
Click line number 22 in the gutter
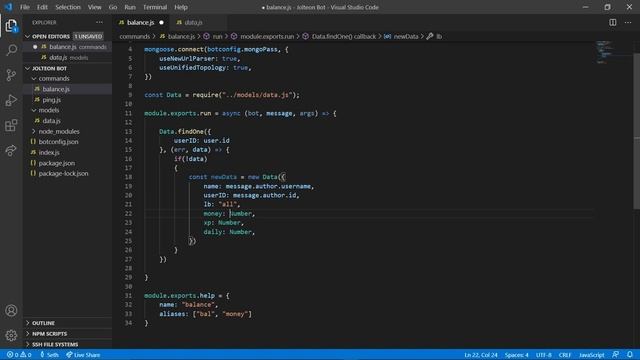tap(128, 213)
